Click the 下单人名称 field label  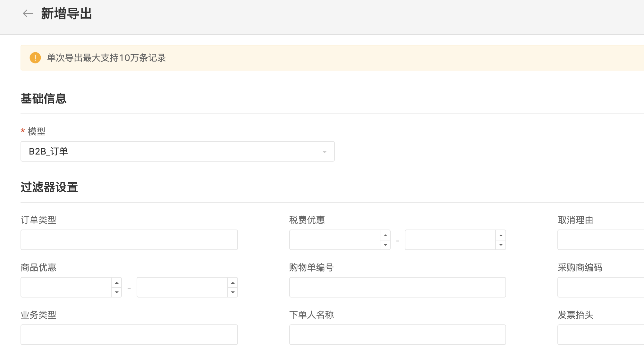click(311, 315)
